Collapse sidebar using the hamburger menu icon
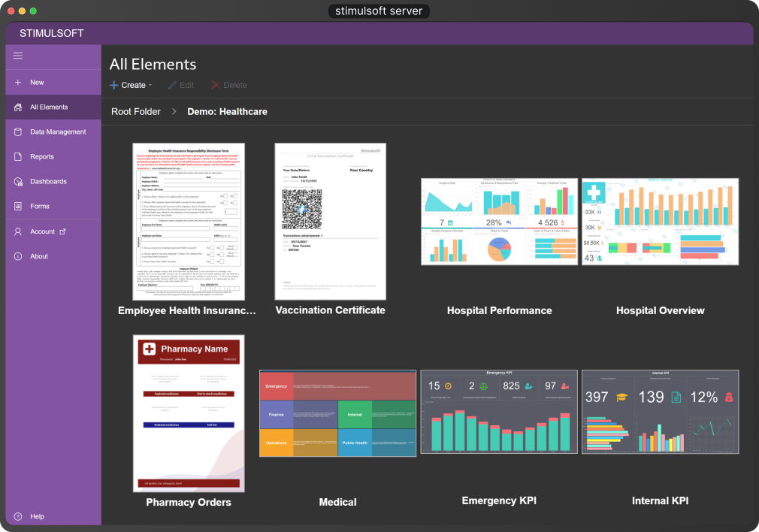Image resolution: width=759 pixels, height=532 pixels. (18, 56)
